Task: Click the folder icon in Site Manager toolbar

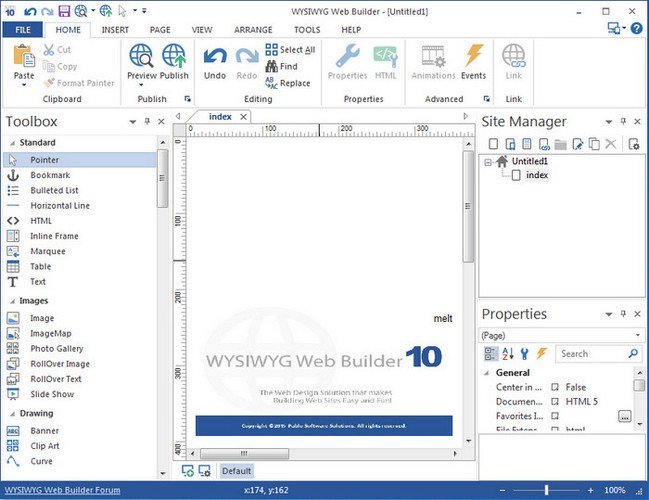Action: (560, 144)
